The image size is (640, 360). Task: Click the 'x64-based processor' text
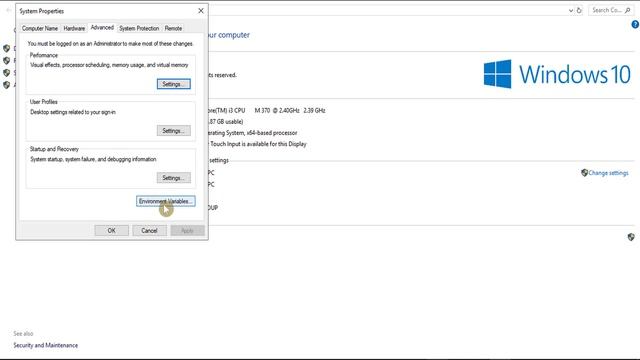(x=273, y=133)
